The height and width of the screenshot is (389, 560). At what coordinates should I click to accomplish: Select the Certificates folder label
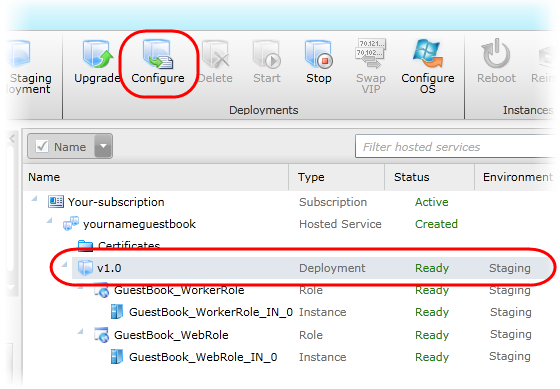click(129, 245)
